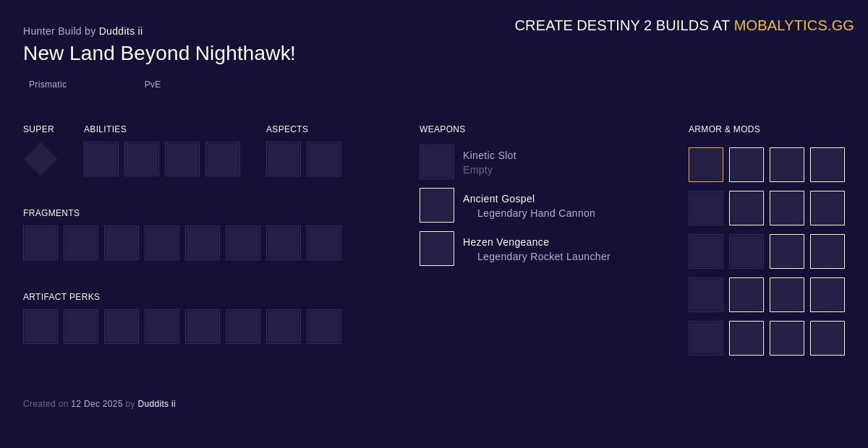Switch to the PvE tag
868x448 pixels.
(x=153, y=85)
